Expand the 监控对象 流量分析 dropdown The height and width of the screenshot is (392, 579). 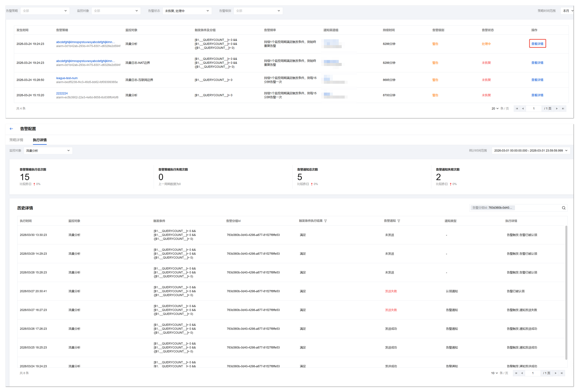[x=48, y=151]
